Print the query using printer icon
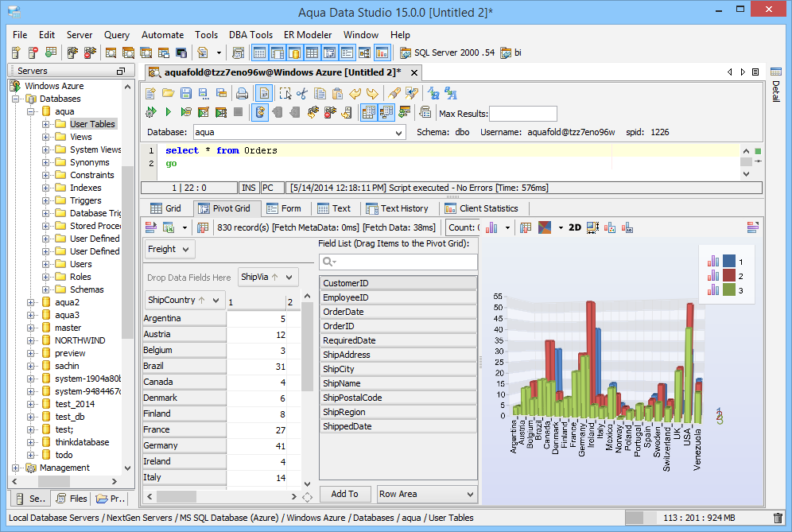This screenshot has width=792, height=532. [x=243, y=94]
